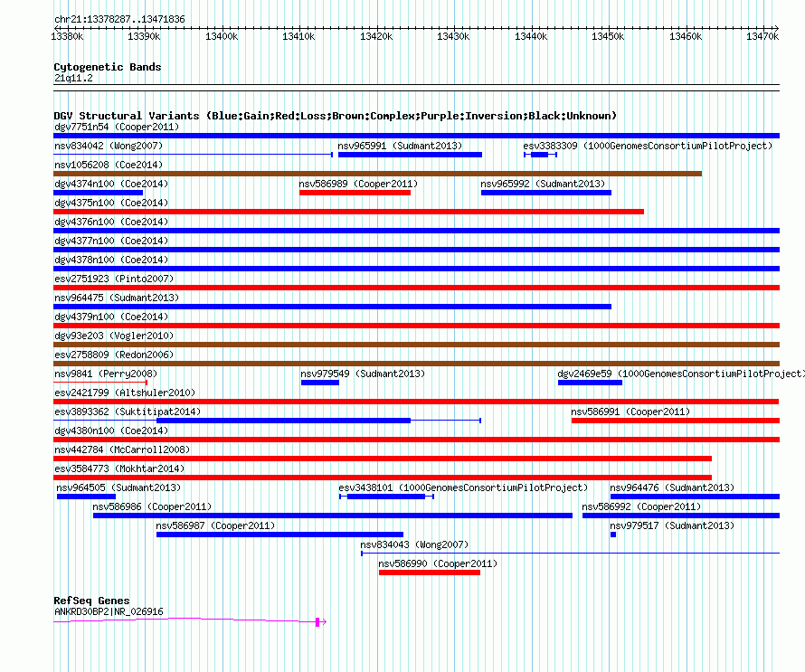Screen dimensions: 805x672
Task: Select the dgv7751n54 blue gain bar
Action: tap(416, 136)
